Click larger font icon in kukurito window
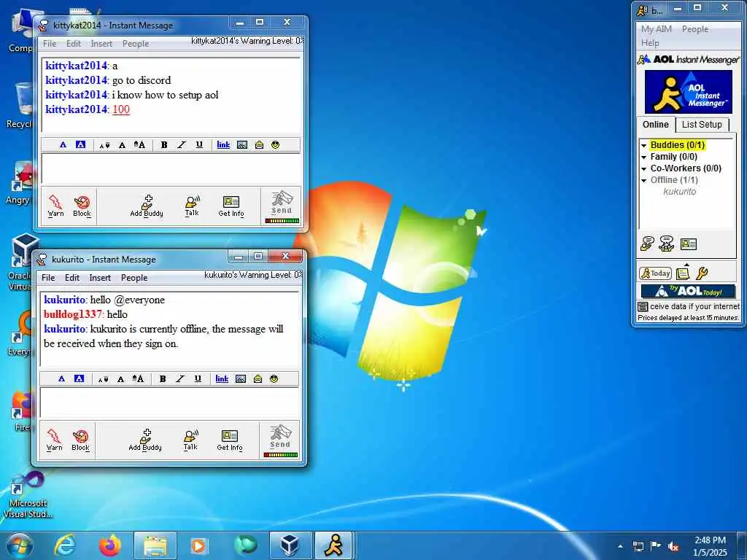This screenshot has width=747, height=560. (138, 378)
